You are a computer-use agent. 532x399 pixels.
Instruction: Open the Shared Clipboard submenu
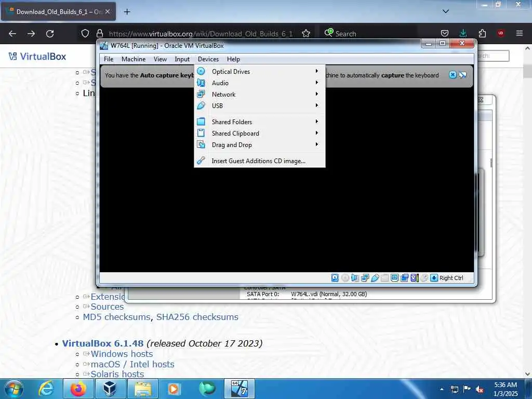point(260,134)
